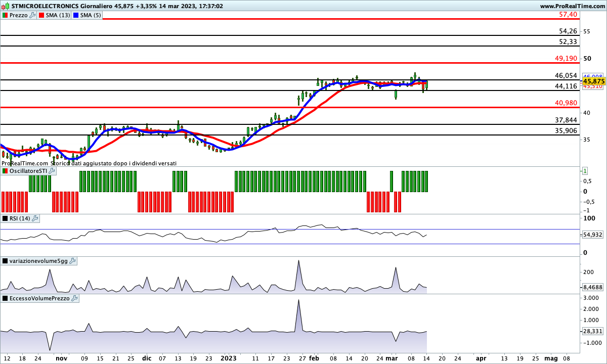Click the 46,054 price level label
The height and width of the screenshot is (364, 607).
(566, 76)
